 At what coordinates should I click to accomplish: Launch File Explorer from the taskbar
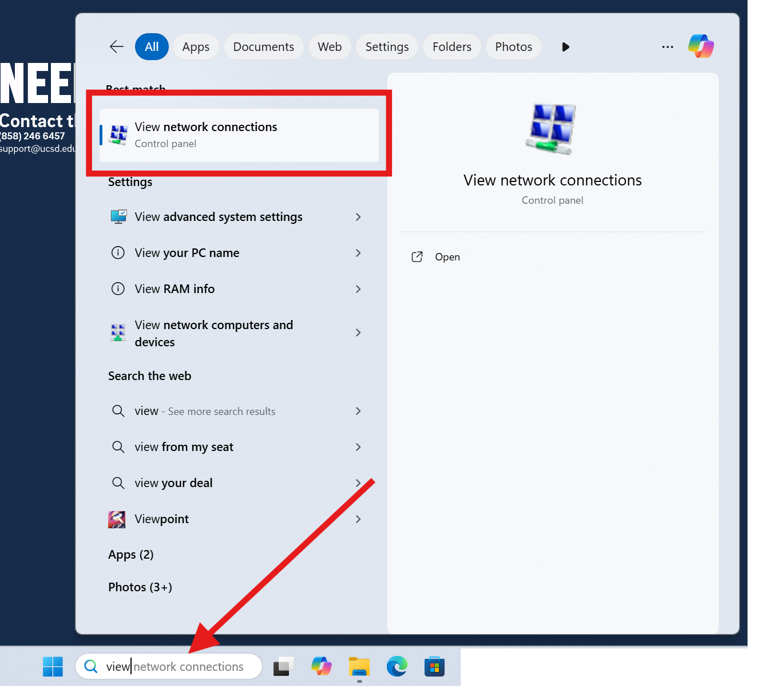(359, 666)
